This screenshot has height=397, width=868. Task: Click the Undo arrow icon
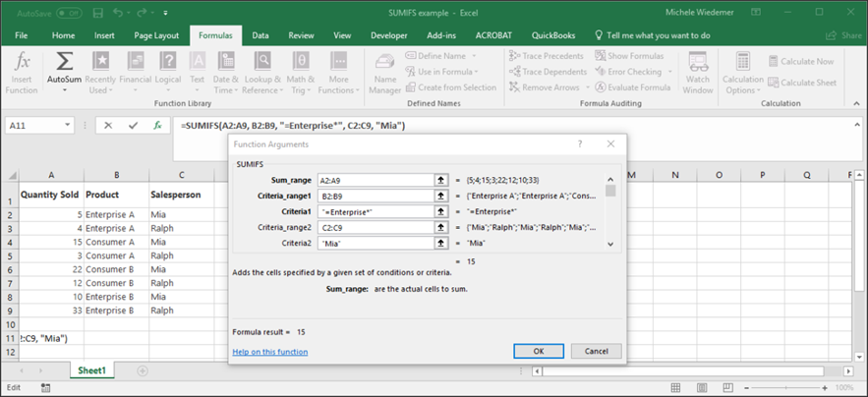pos(117,12)
